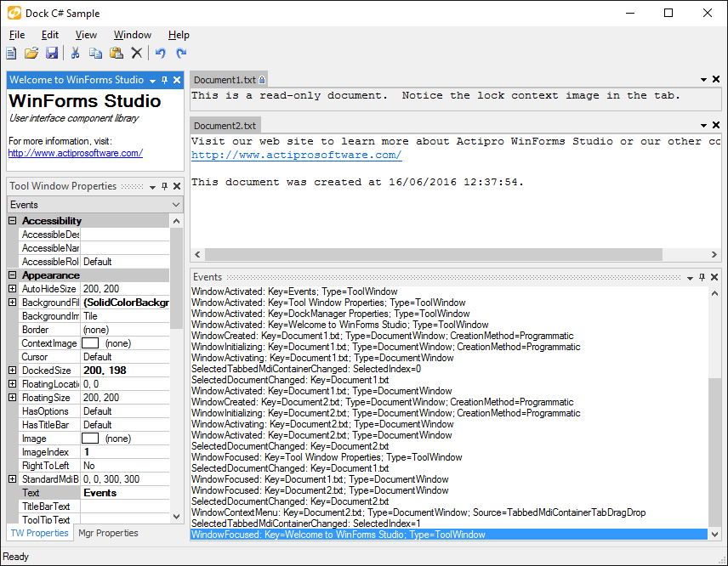728x566 pixels.
Task: Expand the DockedSize property
Action: [x=13, y=371]
